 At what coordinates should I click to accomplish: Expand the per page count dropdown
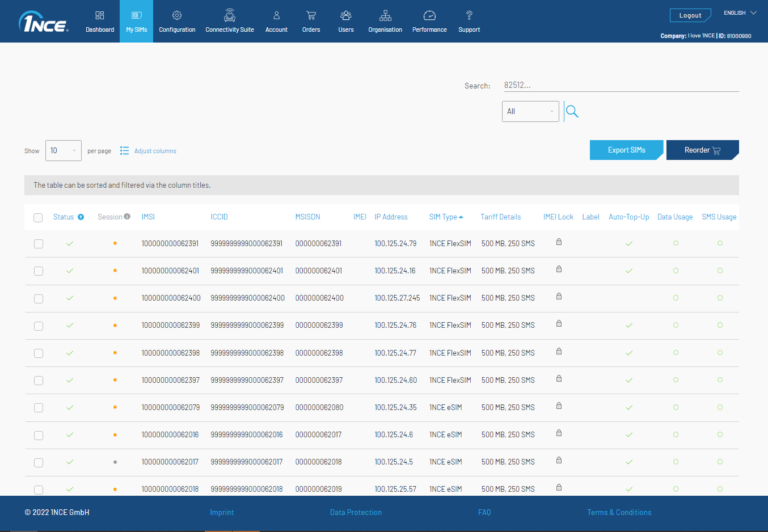(64, 151)
